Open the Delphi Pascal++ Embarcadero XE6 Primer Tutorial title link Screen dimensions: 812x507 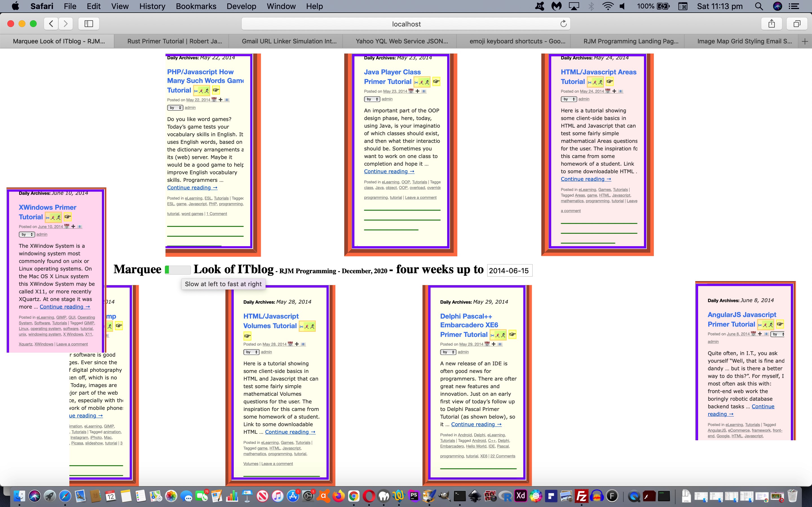pyautogui.click(x=469, y=325)
